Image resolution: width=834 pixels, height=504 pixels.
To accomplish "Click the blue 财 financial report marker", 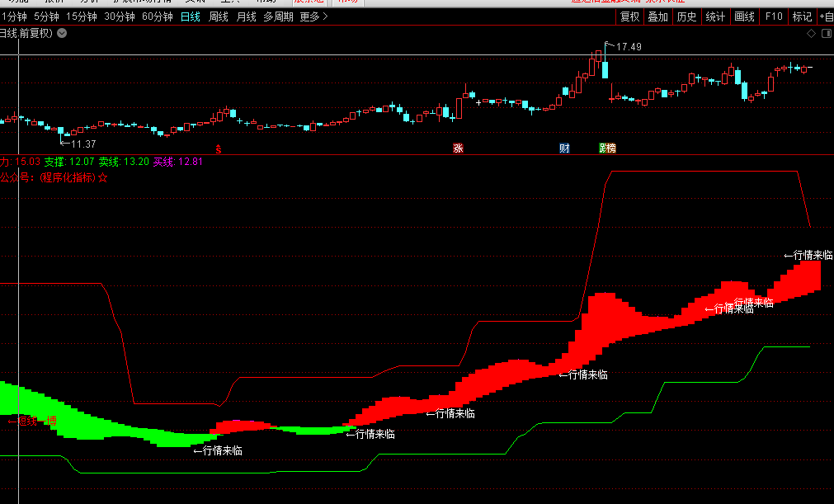I will pos(564,148).
